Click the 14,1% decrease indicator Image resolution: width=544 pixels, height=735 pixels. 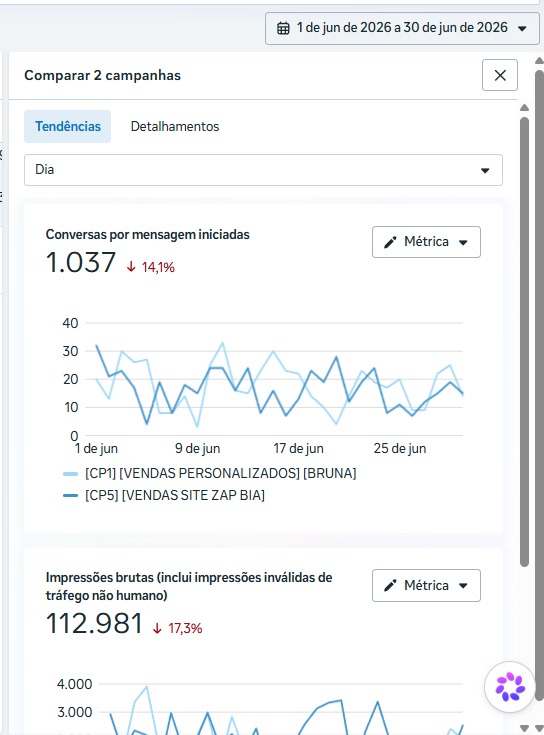click(158, 267)
